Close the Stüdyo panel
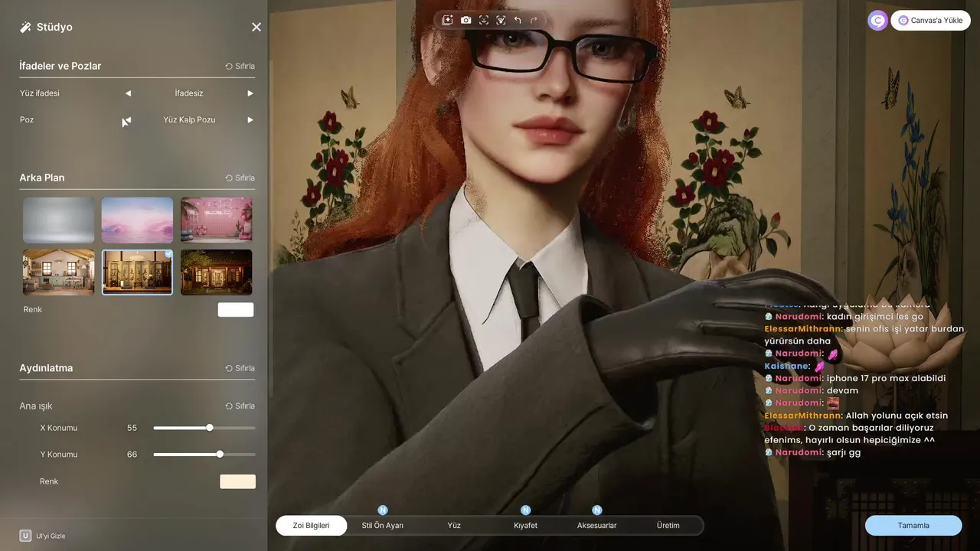 point(256,27)
